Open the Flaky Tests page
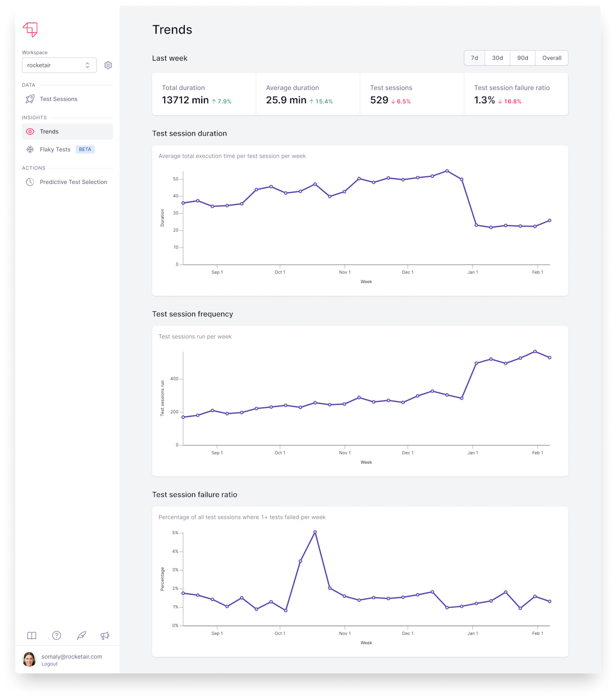 tap(55, 149)
